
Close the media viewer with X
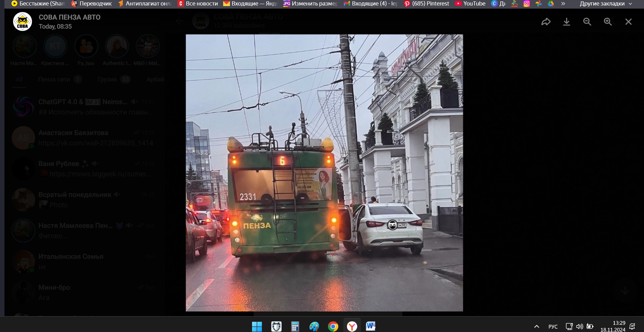(628, 22)
